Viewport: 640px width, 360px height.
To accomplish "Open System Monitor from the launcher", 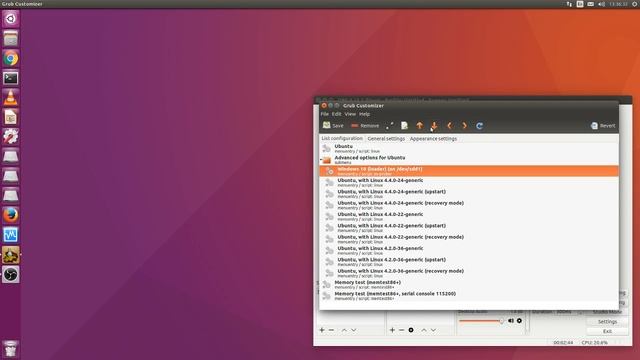I will 11,235.
